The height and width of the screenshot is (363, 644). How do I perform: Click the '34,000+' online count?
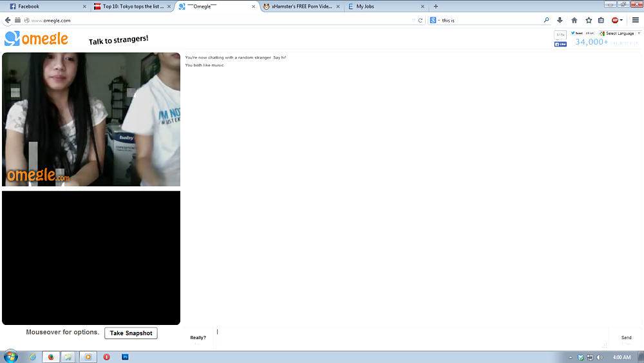[x=591, y=41]
